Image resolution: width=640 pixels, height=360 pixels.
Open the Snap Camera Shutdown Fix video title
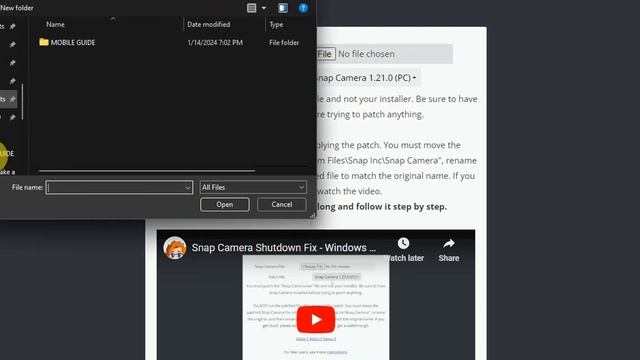284,248
